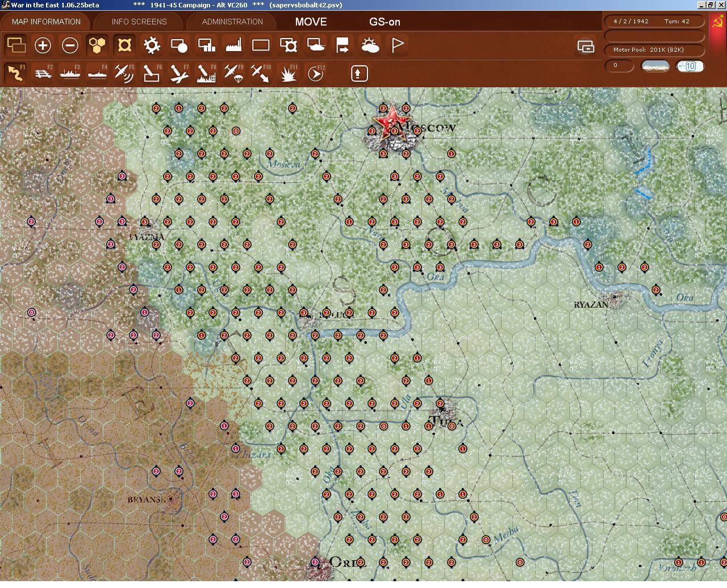Image resolution: width=727 pixels, height=588 pixels.
Task: Show battle sites with F11 icon
Action: 288,73
